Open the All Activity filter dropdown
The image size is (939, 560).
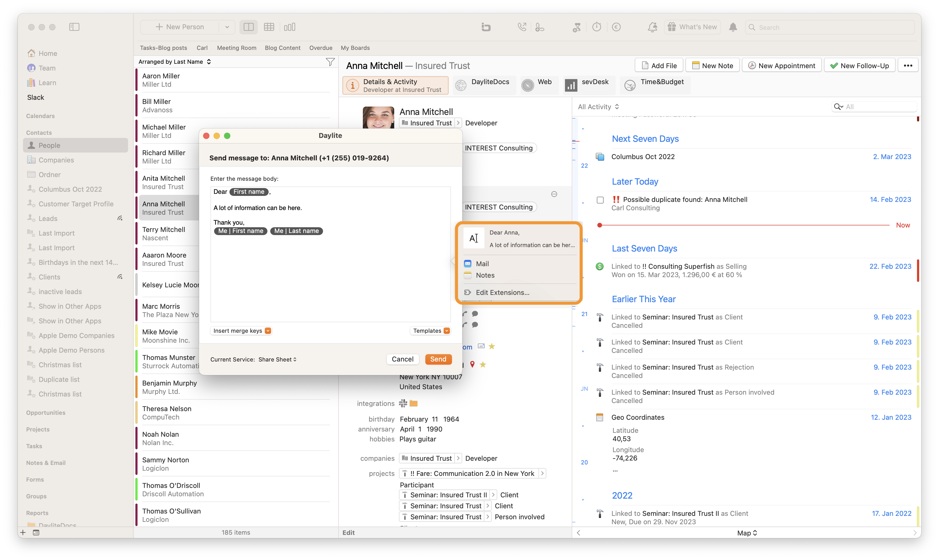click(598, 107)
